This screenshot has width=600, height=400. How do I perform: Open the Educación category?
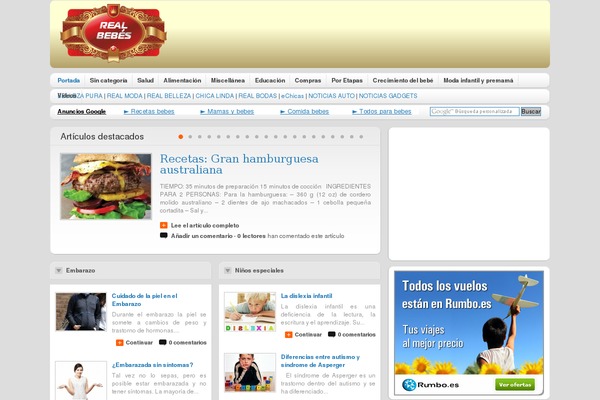tap(270, 80)
